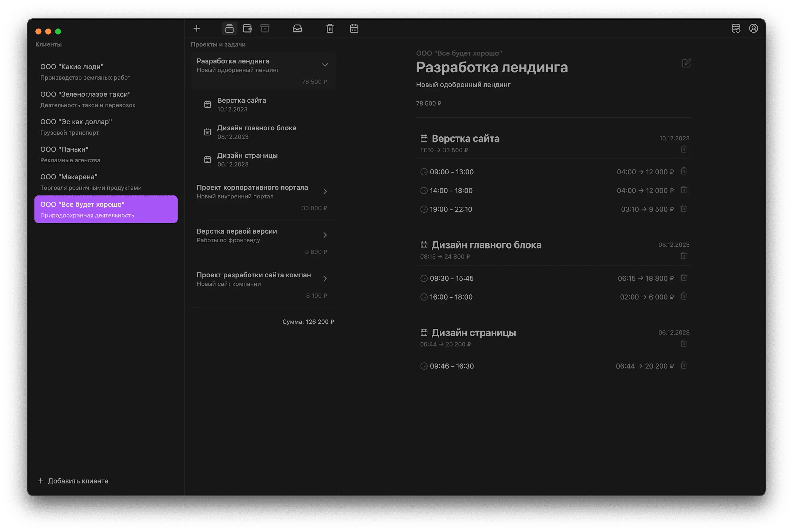The image size is (793, 532).
Task: Toggle the archive box filter icon
Action: (x=265, y=29)
